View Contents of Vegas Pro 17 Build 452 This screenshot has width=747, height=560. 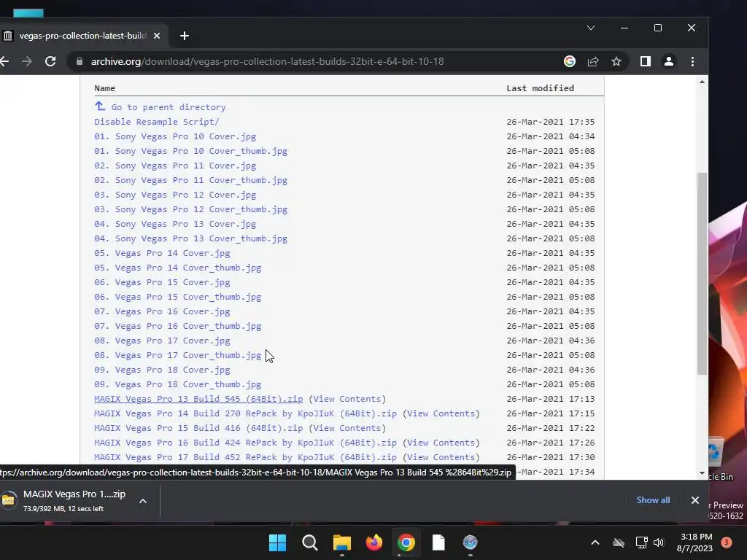click(441, 457)
